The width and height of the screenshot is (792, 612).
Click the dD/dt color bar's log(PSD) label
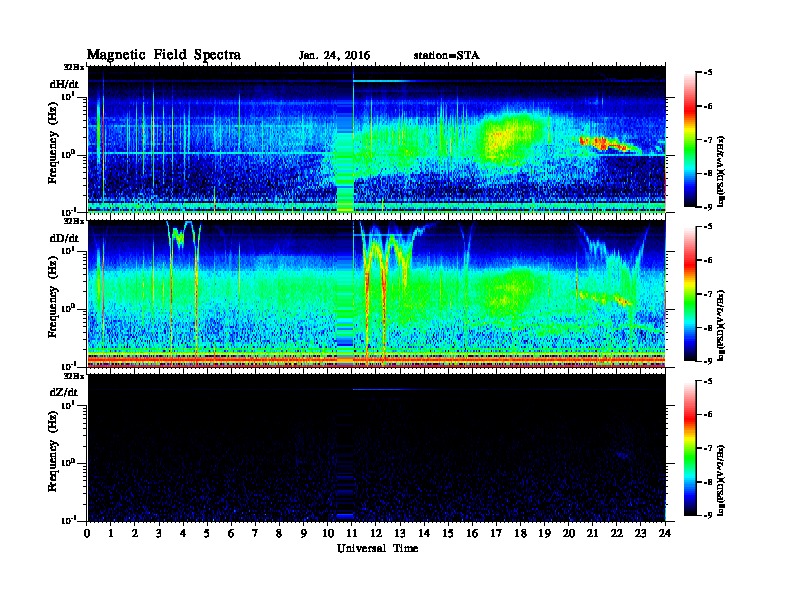pyautogui.click(x=721, y=325)
